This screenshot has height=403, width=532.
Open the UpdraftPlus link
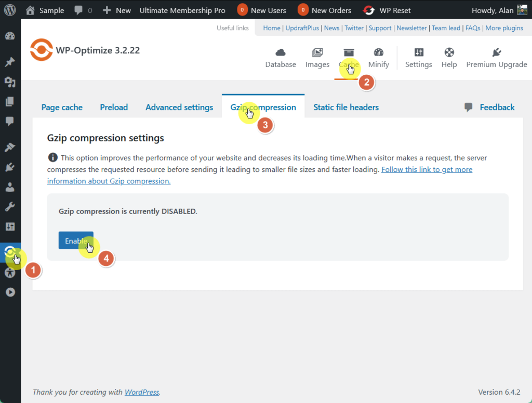[x=302, y=28]
